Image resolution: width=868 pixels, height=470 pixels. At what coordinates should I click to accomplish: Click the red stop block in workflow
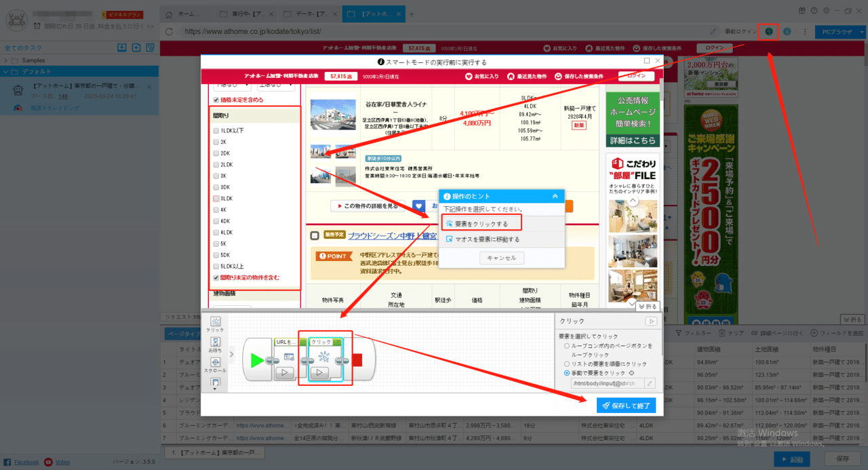pyautogui.click(x=357, y=360)
